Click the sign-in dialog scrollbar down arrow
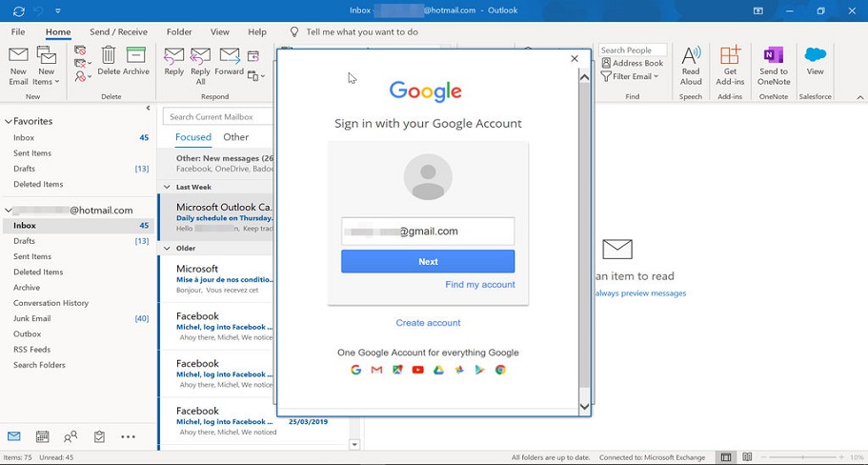 pos(585,407)
